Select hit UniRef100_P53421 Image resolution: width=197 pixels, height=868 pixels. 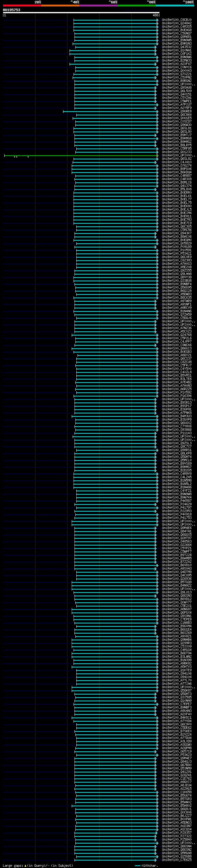tap(177, 253)
